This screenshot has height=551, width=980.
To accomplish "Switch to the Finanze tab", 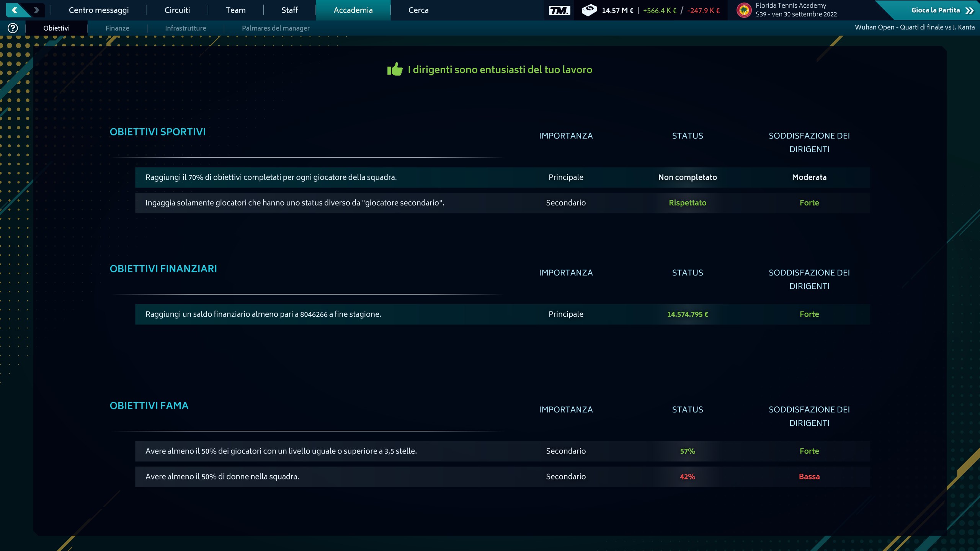I will tap(117, 28).
